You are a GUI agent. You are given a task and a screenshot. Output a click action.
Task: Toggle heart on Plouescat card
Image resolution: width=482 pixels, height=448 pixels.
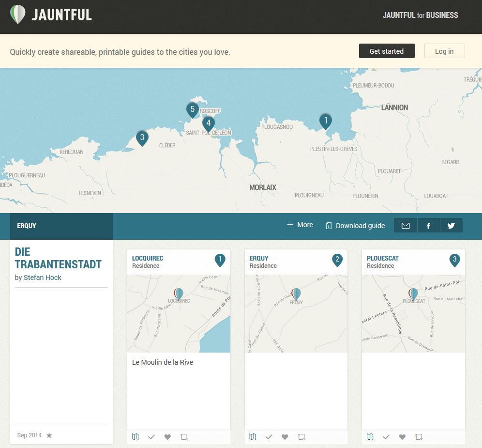point(402,437)
